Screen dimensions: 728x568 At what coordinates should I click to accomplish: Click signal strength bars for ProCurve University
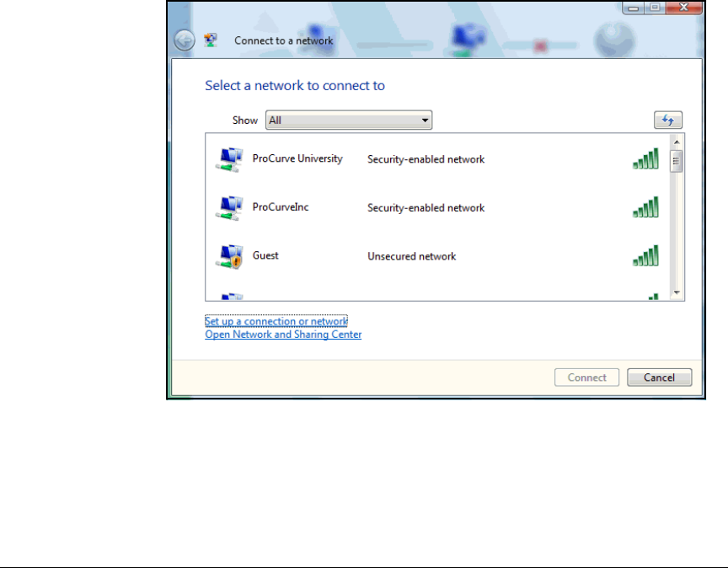645,158
